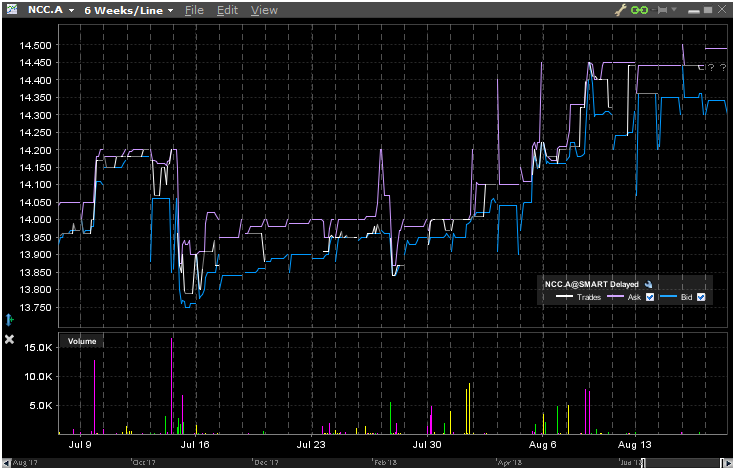Click the wrench icon in the chart legend
The height and width of the screenshot is (470, 735).
pyautogui.click(x=649, y=284)
